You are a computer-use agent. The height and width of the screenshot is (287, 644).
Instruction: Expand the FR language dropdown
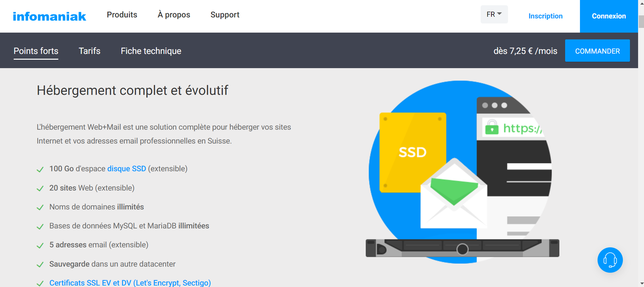coord(494,14)
